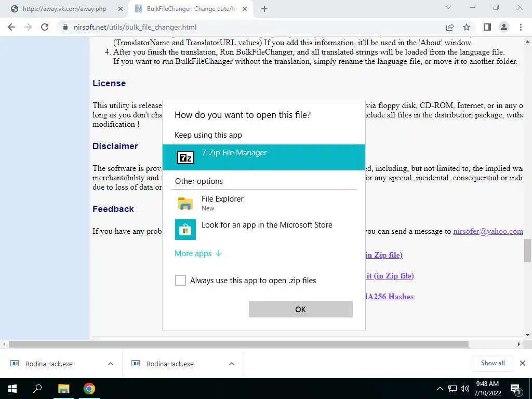Focus the address bar URL
532x399 pixels.
(x=135, y=27)
